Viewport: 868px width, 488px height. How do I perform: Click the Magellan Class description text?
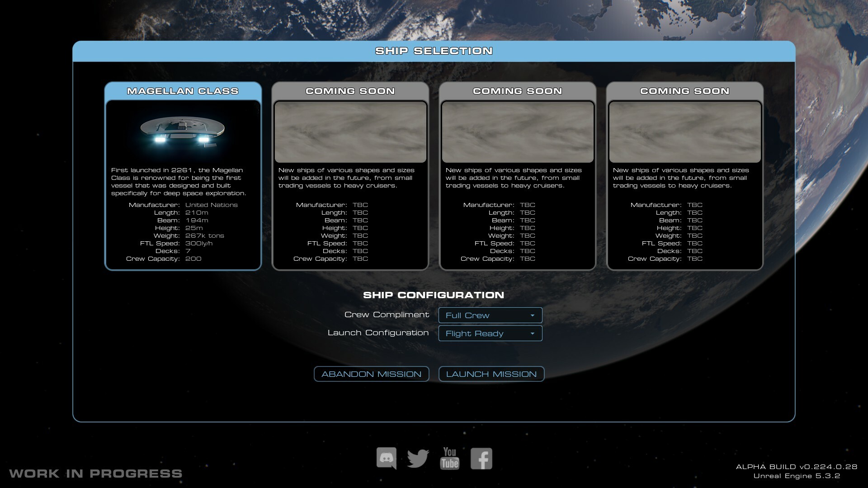(x=179, y=182)
